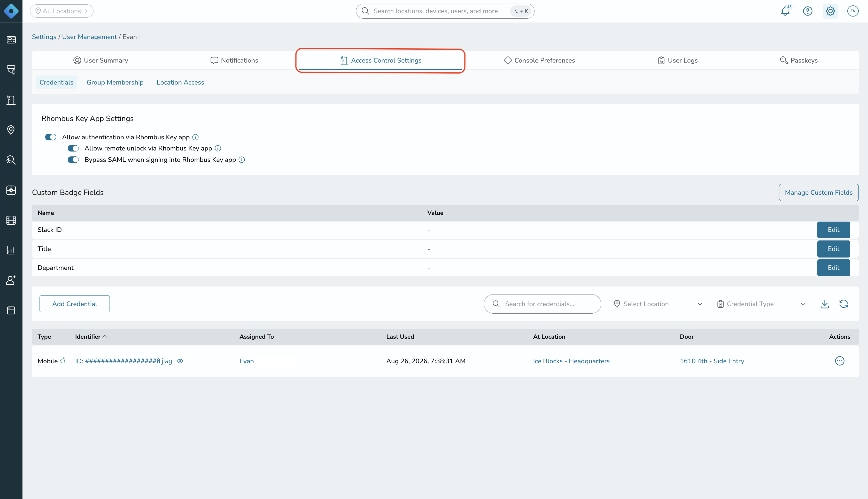
Task: Open the alarm monitoring sidebar icon
Action: [x=11, y=190]
